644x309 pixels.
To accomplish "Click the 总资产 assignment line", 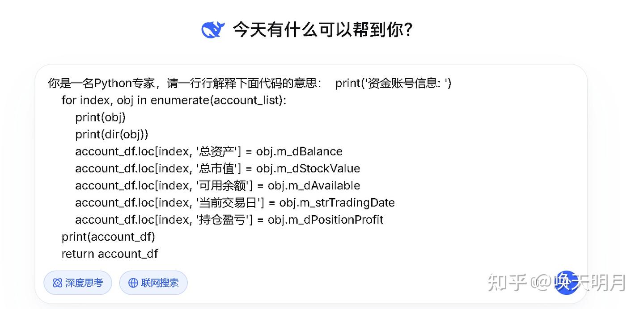I will tap(209, 151).
